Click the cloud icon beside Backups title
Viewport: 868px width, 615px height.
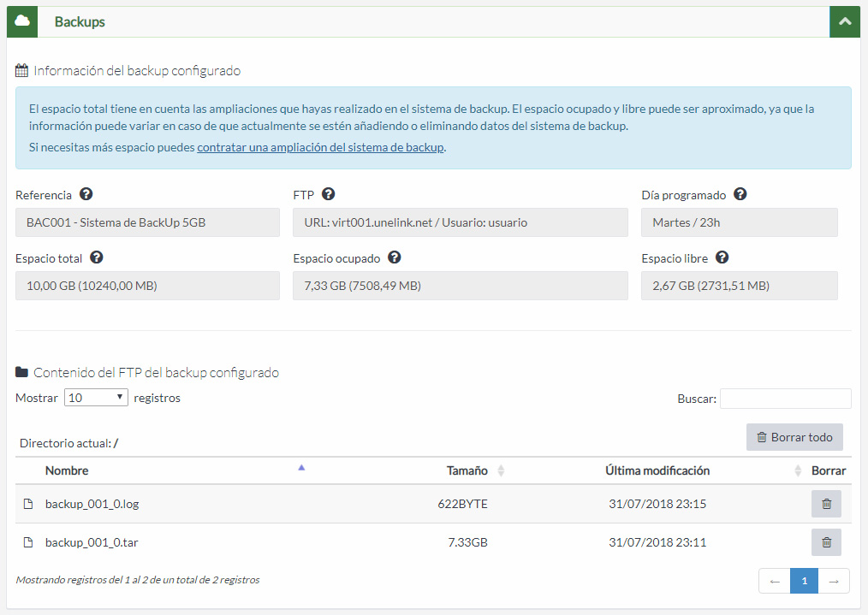click(22, 21)
